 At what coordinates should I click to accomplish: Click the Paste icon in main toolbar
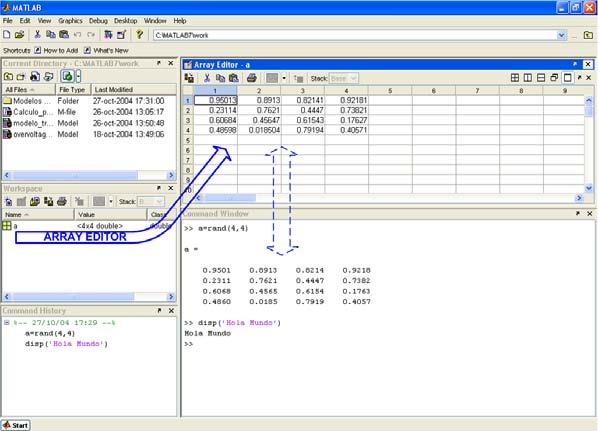pyautogui.click(x=64, y=35)
